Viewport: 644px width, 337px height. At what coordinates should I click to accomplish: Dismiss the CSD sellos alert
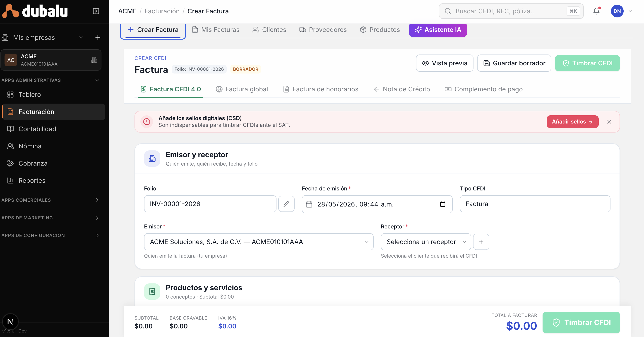[x=609, y=122]
